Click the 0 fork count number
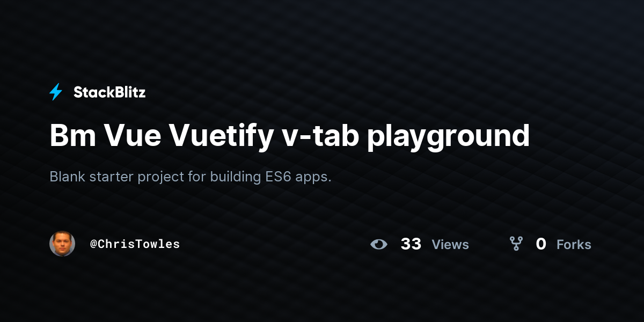The width and height of the screenshot is (644, 322). pyautogui.click(x=541, y=244)
